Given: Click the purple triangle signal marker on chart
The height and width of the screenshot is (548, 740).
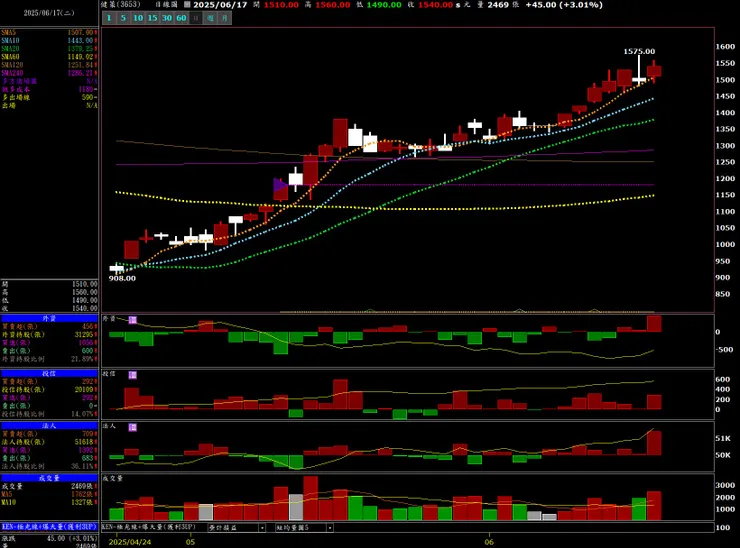Looking at the screenshot, I should (x=280, y=185).
